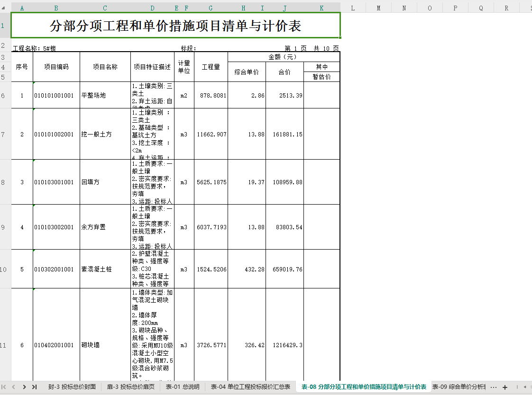The height and width of the screenshot is (395, 532).
Task: Click the 工程名称: 5#楼 cell
Action: point(34,48)
